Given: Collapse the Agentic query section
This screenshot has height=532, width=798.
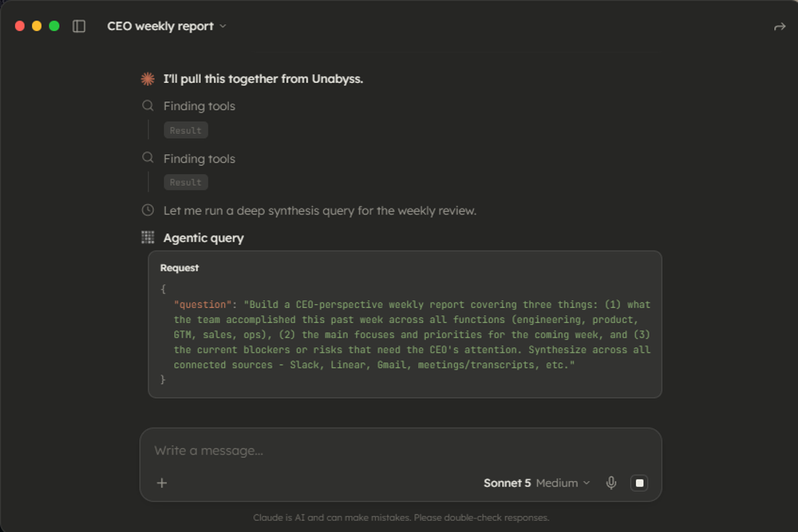Looking at the screenshot, I should click(203, 238).
